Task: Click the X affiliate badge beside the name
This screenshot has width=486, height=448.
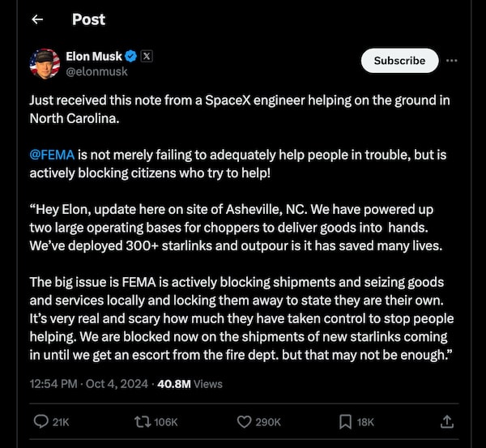Action: pyautogui.click(x=147, y=57)
